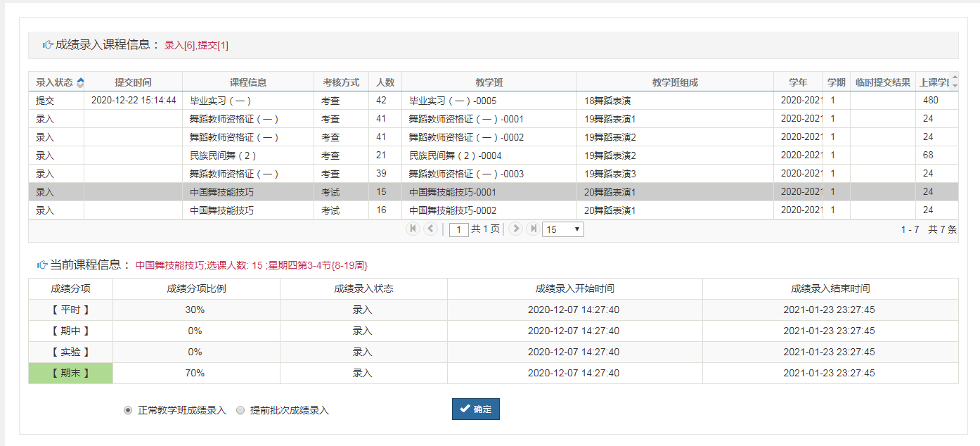Click hand icon beside 成绩录入课程信息 title
Image resolution: width=980 pixels, height=446 pixels.
pos(48,45)
